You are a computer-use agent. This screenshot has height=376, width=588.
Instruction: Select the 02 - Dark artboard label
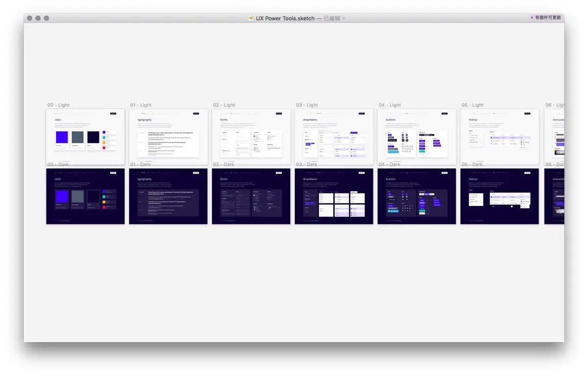pos(223,165)
